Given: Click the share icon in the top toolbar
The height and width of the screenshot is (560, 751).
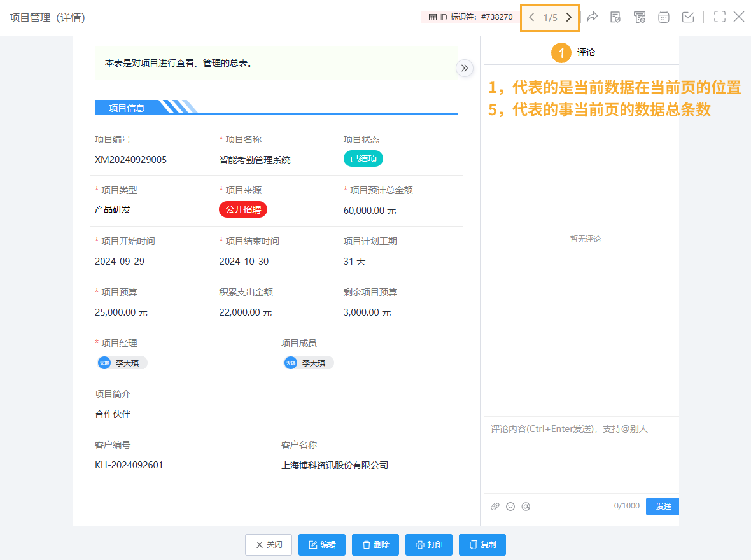Looking at the screenshot, I should [593, 17].
